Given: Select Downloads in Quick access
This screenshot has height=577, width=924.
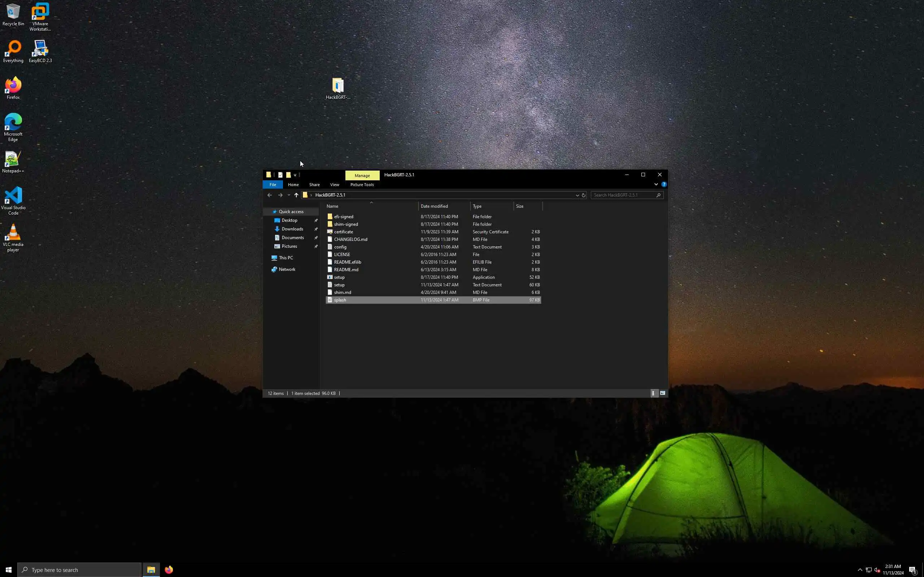Looking at the screenshot, I should pyautogui.click(x=292, y=229).
